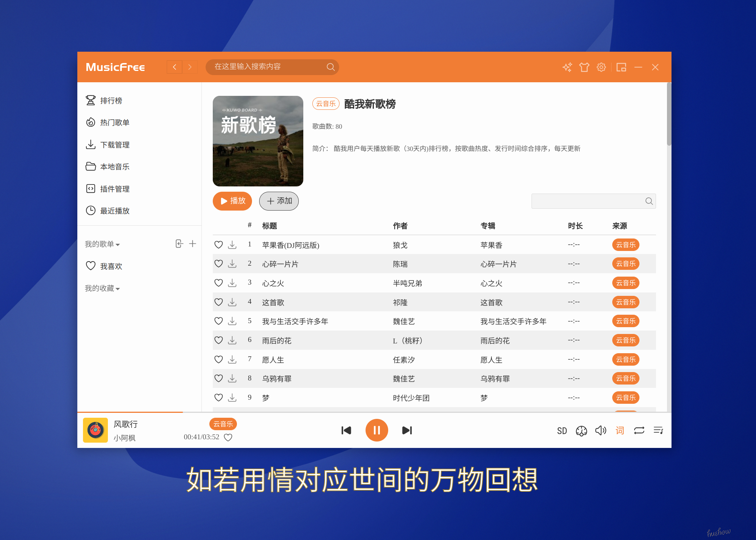Image resolution: width=756 pixels, height=540 pixels.
Task: Toggle the 词 desktop lyrics
Action: click(620, 431)
